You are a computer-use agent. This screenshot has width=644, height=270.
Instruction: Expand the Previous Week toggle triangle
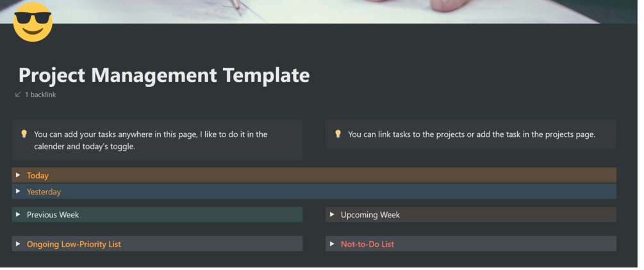[18, 215]
